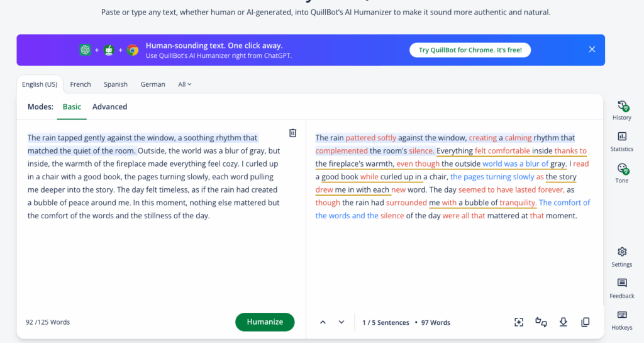The width and height of the screenshot is (644, 343).
Task: Select the Basic mode
Action: click(x=72, y=107)
